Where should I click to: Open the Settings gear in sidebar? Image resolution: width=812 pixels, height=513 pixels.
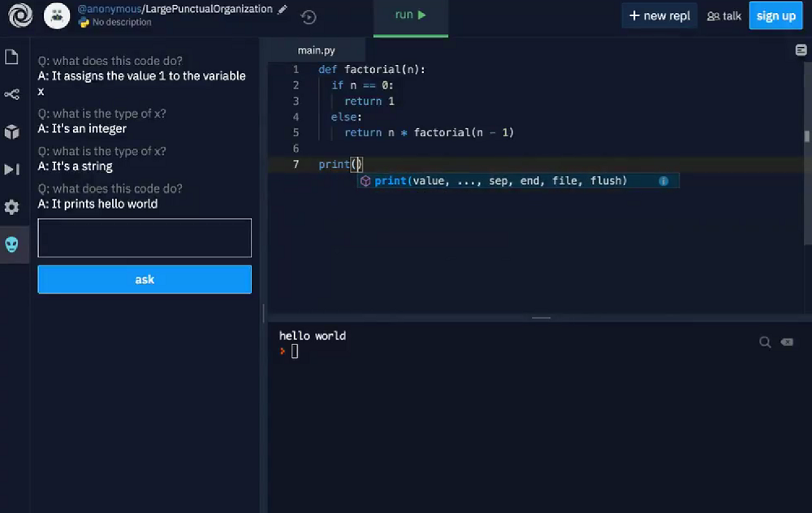(11, 207)
